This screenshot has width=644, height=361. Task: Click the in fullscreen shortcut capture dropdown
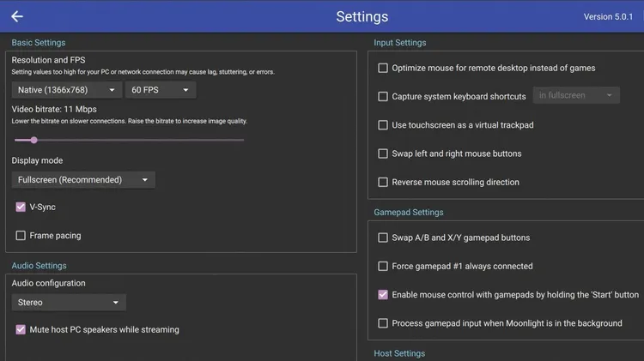pyautogui.click(x=576, y=95)
